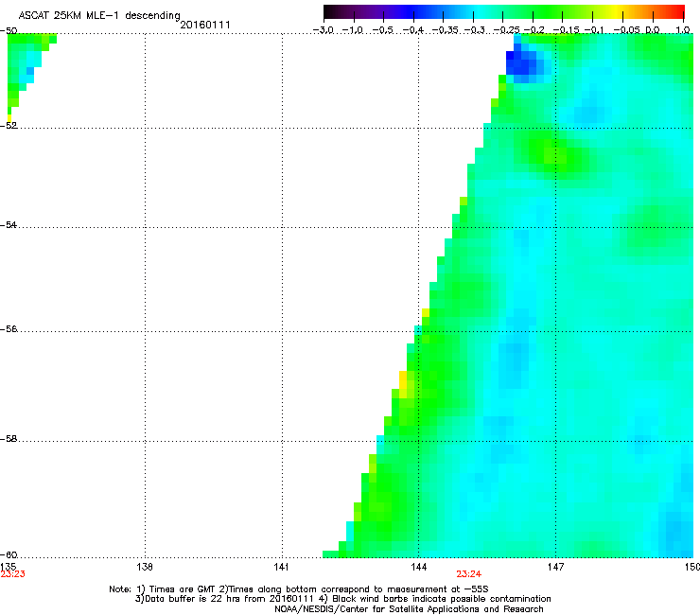Click the NOAA/NESDIS credit line
Image resolution: width=700 pixels, height=615 pixels.
pyautogui.click(x=409, y=609)
